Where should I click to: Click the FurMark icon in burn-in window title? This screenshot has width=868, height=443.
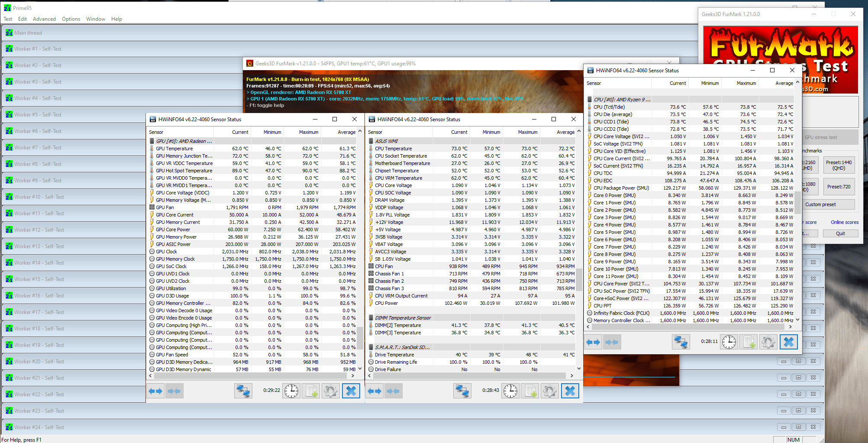[250, 63]
